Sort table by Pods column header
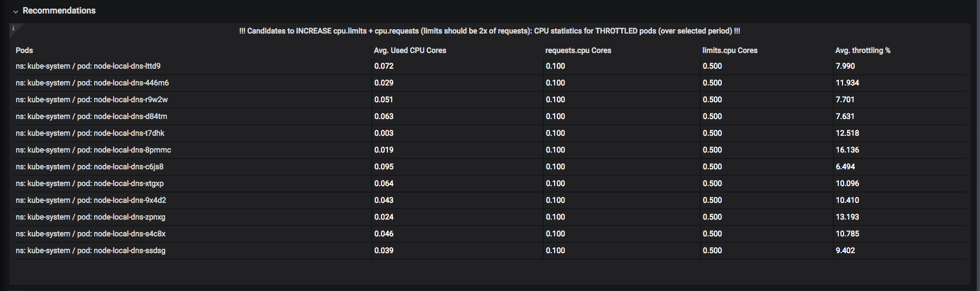This screenshot has height=291, width=980. tap(24, 50)
